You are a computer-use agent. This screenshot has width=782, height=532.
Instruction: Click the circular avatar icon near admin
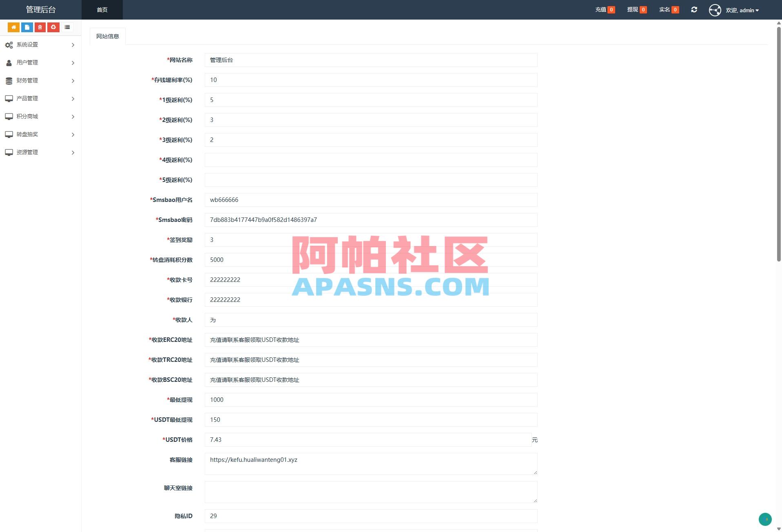pyautogui.click(x=715, y=10)
